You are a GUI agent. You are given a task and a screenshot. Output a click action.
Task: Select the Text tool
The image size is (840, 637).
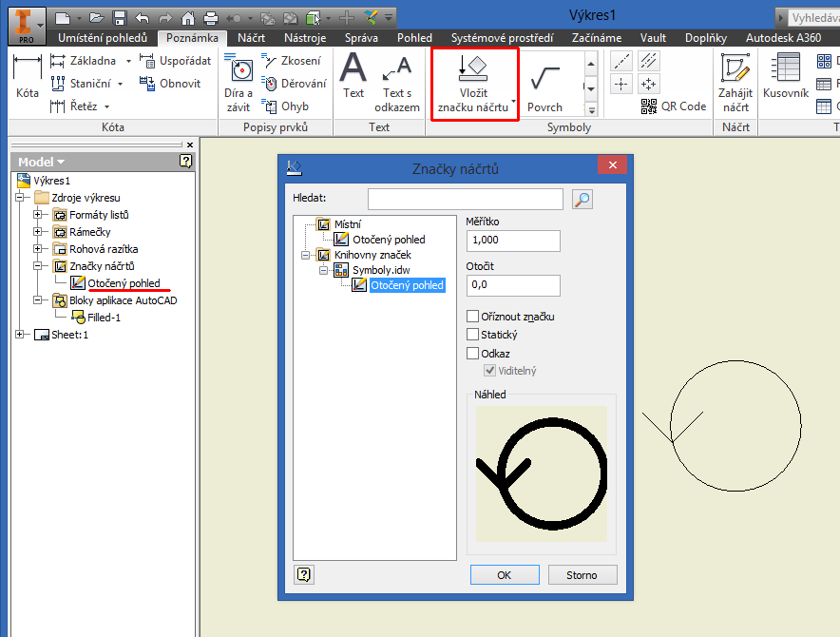[353, 76]
